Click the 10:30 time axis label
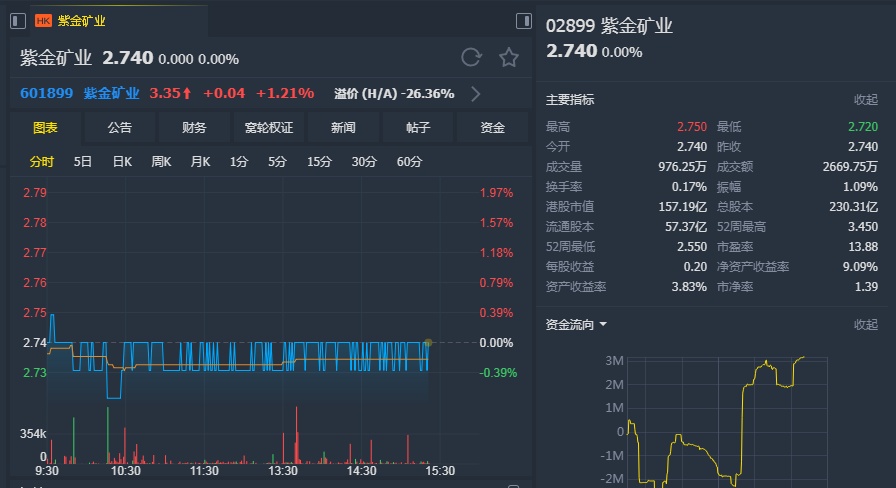The height and width of the screenshot is (488, 896). click(126, 471)
